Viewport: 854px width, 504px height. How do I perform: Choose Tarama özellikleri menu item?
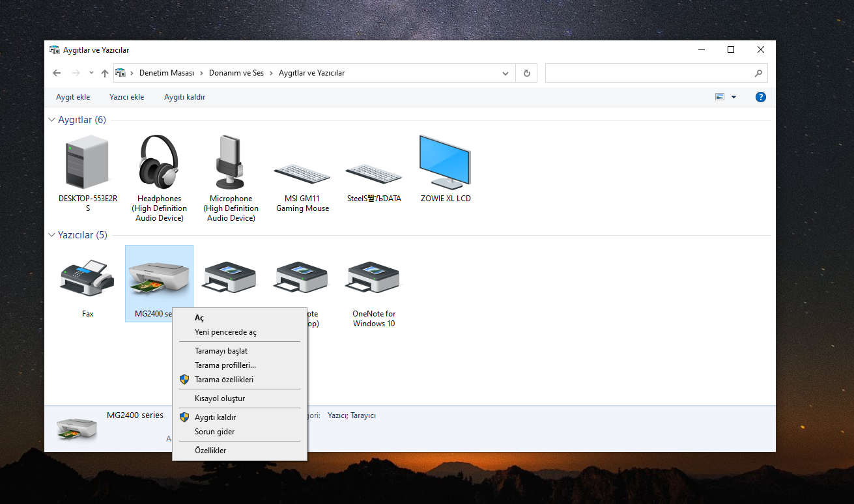(240, 380)
